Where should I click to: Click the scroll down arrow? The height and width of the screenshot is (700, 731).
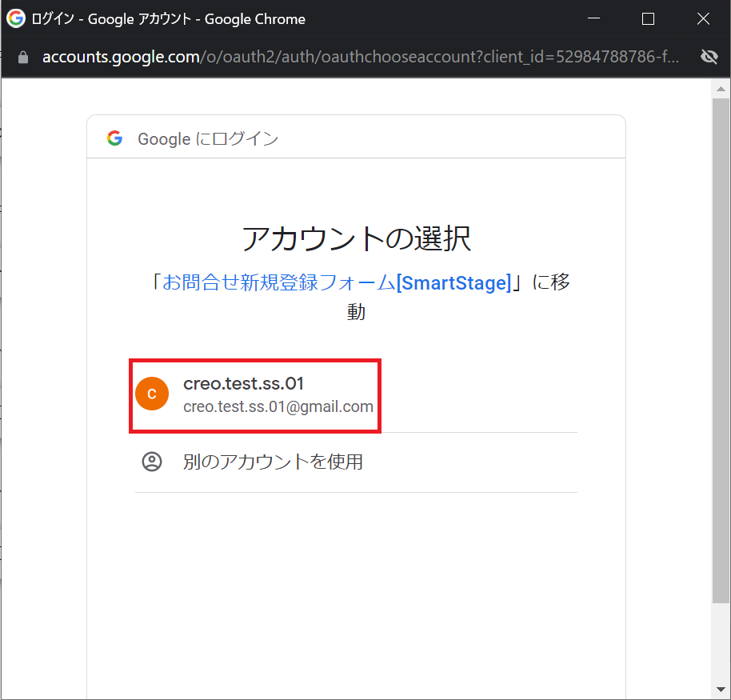coord(721,690)
